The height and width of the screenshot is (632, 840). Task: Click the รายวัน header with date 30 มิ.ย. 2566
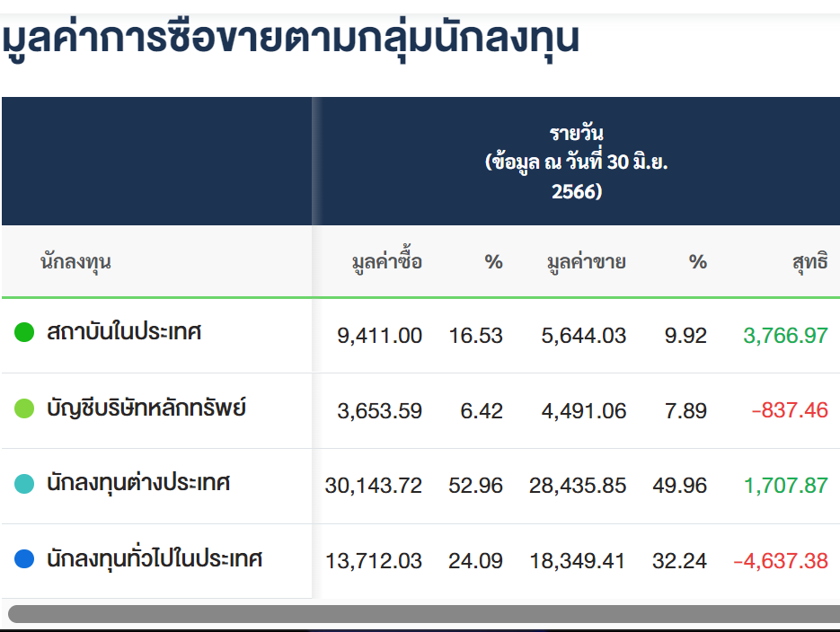(x=577, y=162)
